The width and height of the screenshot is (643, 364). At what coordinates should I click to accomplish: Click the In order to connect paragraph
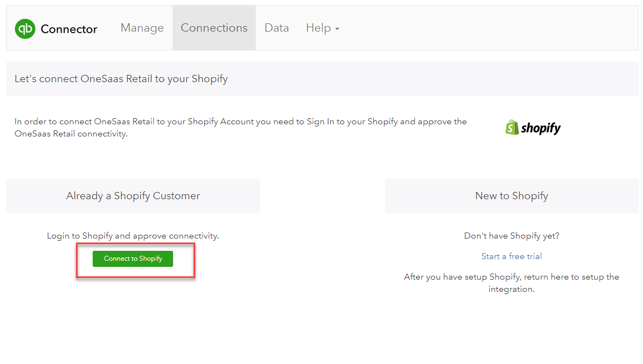[241, 128]
